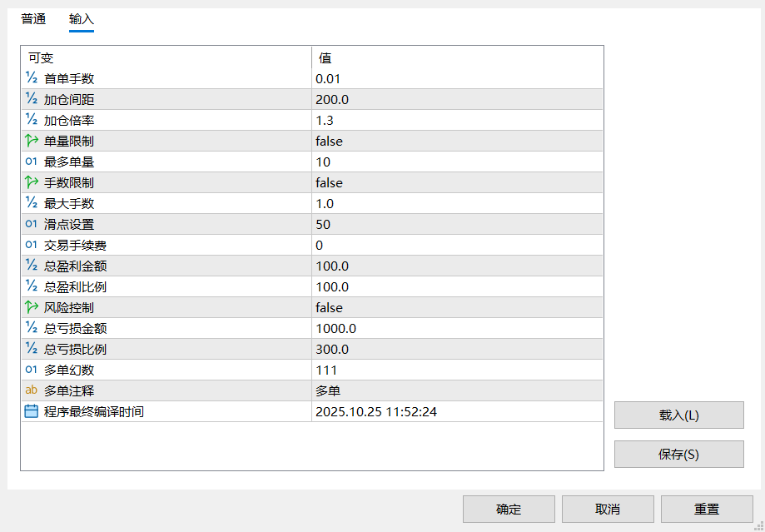Click the integer icon beside 滑点设置
Image resolution: width=765 pixels, height=532 pixels.
(31, 224)
